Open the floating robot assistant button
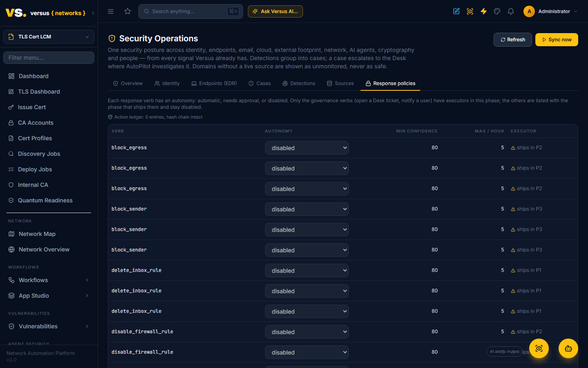This screenshot has width=588, height=368. (x=568, y=348)
